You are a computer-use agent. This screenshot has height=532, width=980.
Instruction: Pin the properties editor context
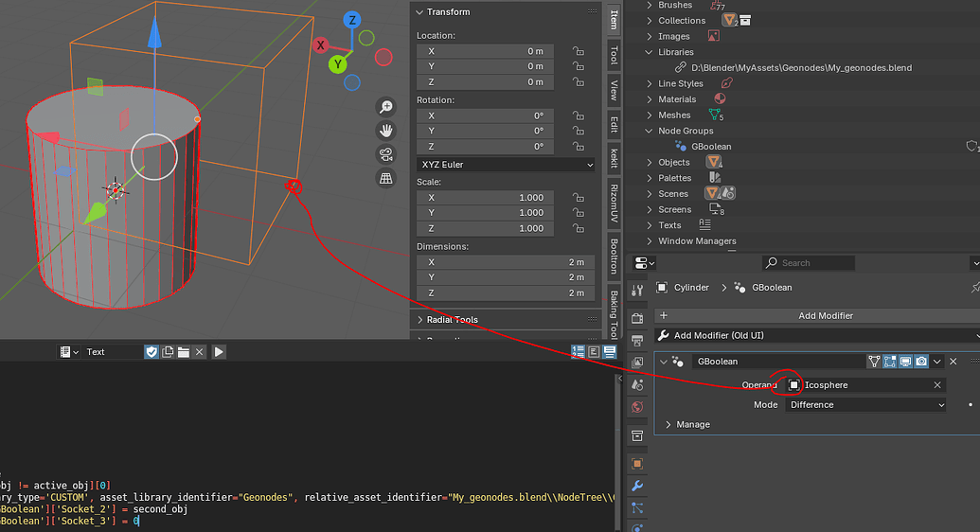click(x=975, y=288)
